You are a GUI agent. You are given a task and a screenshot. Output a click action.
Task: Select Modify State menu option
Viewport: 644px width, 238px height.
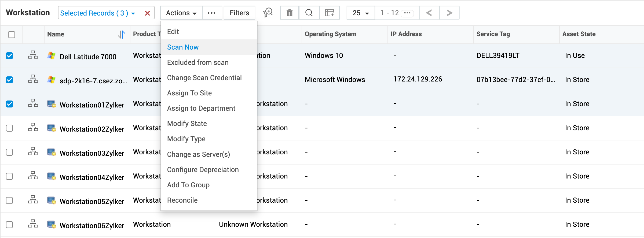click(187, 124)
